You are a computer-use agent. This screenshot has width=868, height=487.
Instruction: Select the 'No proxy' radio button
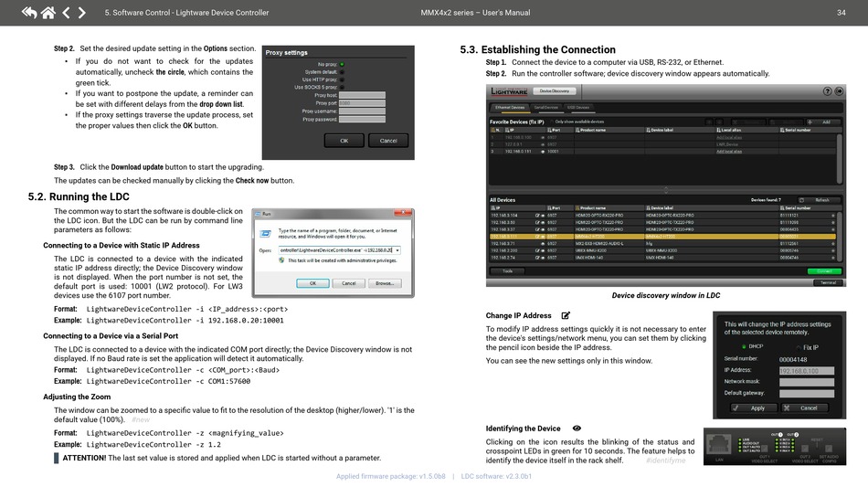pyautogui.click(x=342, y=64)
